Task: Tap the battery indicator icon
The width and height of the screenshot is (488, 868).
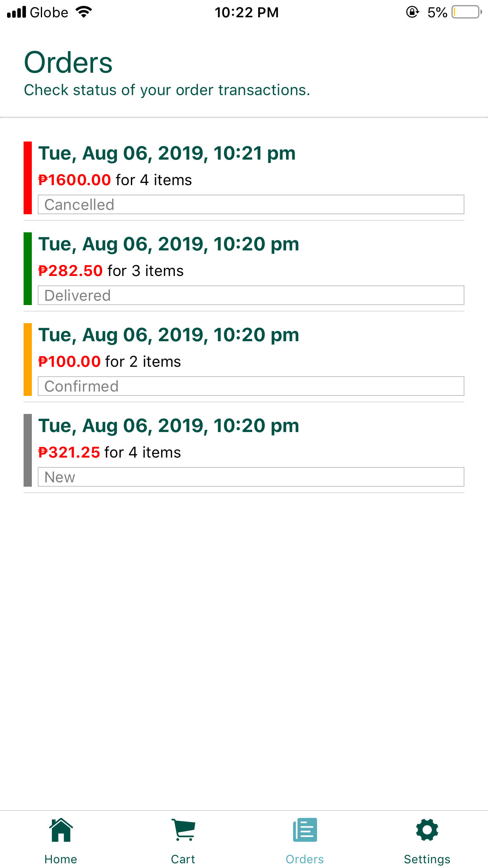Action: coord(466,12)
